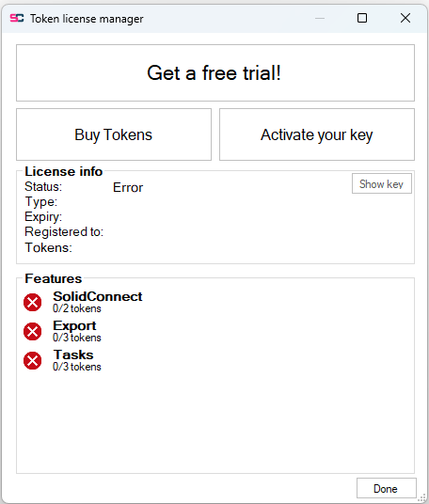Click the Error status value
Image resolution: width=429 pixels, height=504 pixels.
tap(128, 187)
